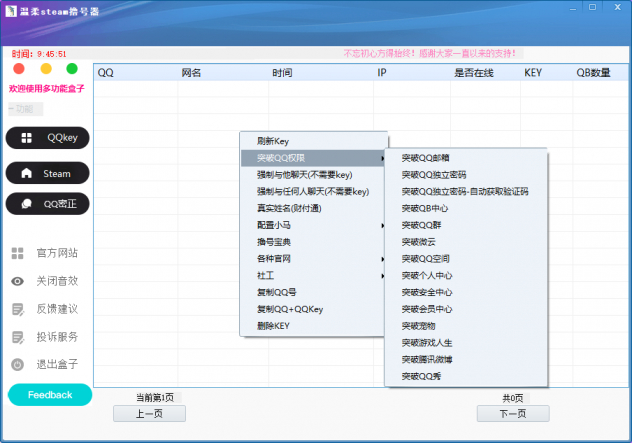632x443 pixels.
Task: Select 突破QQ空间 in the submenu
Action: [x=466, y=259]
